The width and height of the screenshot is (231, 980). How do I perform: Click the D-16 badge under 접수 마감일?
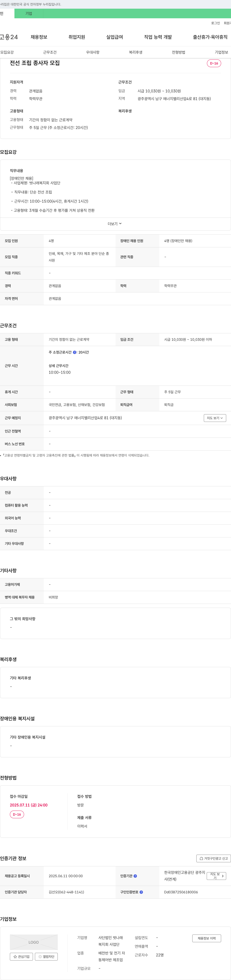click(x=17, y=814)
